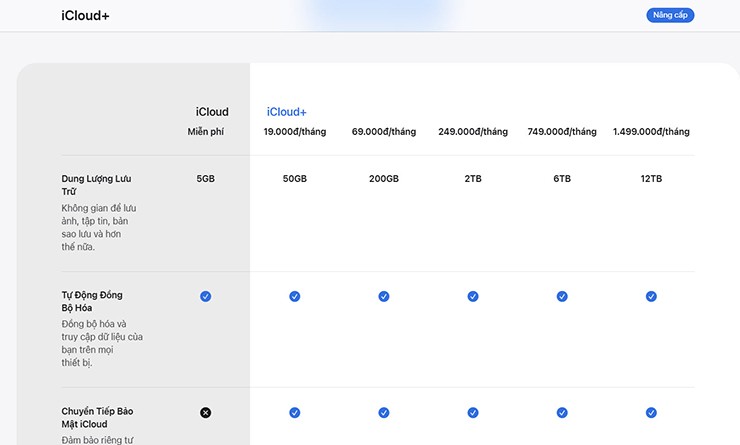This screenshot has height=445, width=740.
Task: Click the Dung Lượng Lưu Trữ row label
Action: click(x=96, y=185)
